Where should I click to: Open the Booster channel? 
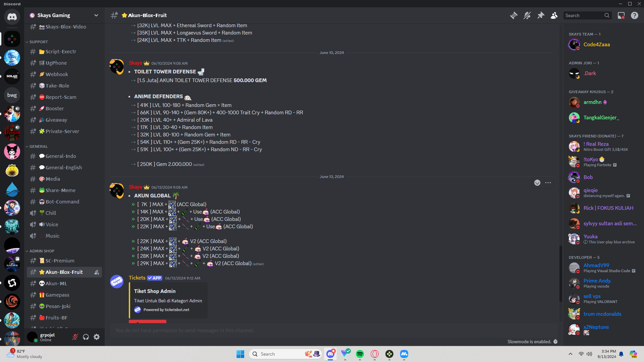[x=64, y=109]
